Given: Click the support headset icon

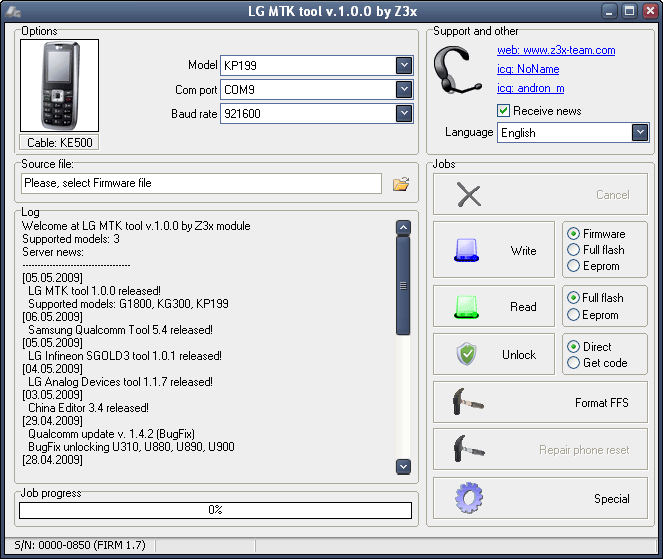Looking at the screenshot, I should click(x=458, y=70).
